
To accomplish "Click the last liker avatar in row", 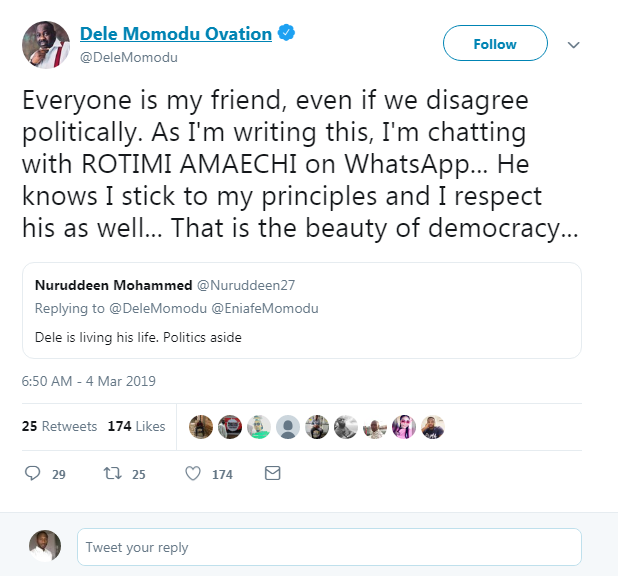I will [432, 426].
